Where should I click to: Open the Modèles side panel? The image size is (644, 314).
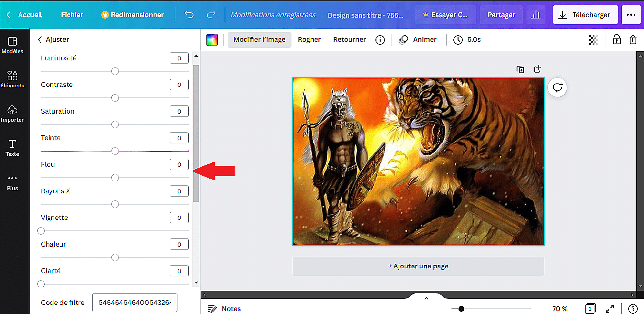(12, 45)
